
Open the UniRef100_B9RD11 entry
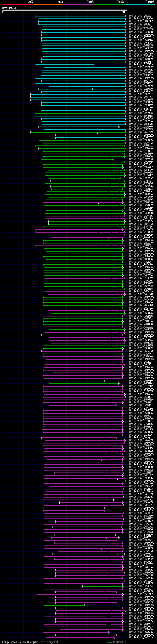[141, 116]
